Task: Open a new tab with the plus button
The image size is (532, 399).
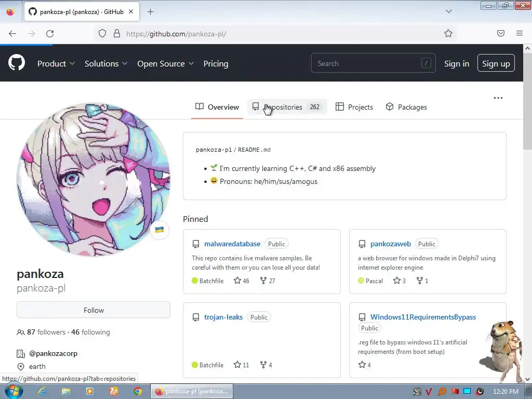Action: tap(150, 12)
